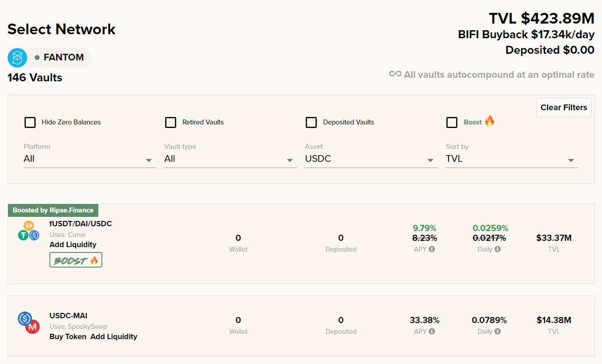This screenshot has width=602, height=364.
Task: Check the Retired Vaults checkbox
Action: click(170, 122)
